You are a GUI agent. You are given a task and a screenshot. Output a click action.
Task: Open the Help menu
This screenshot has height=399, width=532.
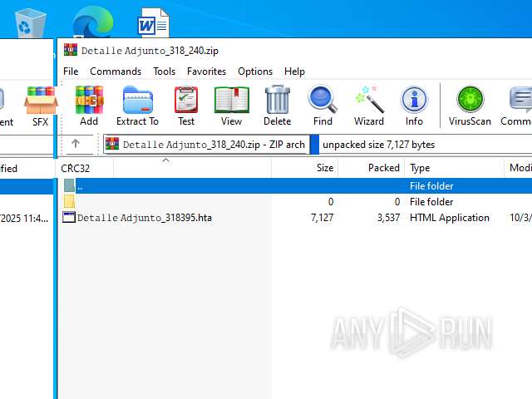pos(294,71)
